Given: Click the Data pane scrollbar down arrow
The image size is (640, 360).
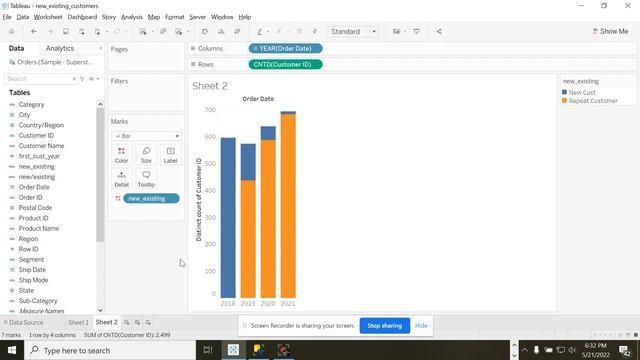Looking at the screenshot, I should pos(100,311).
